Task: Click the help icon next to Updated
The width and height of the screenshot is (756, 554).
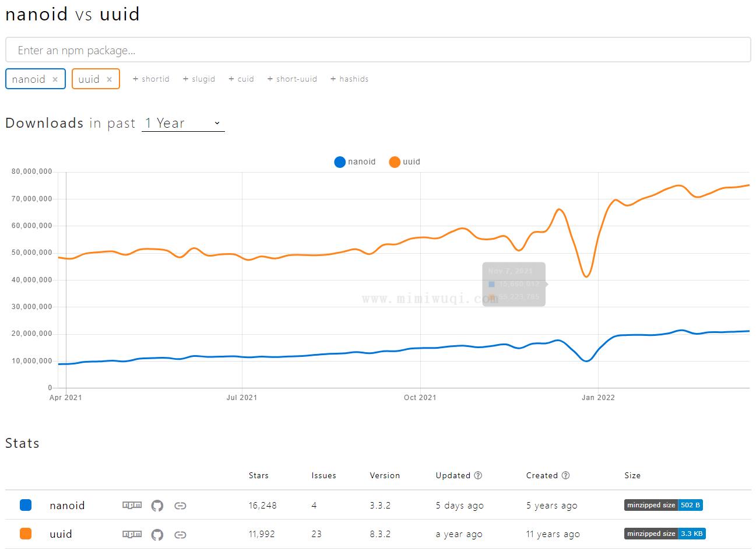Action: (478, 475)
